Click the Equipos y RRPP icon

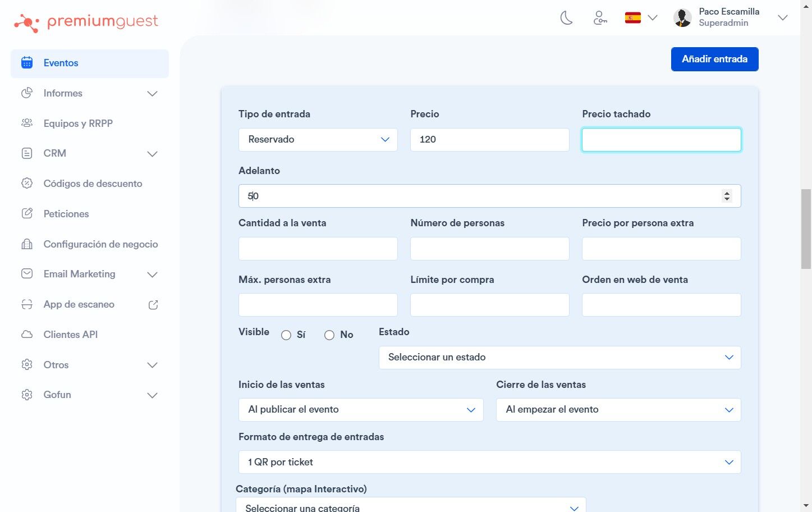(27, 123)
